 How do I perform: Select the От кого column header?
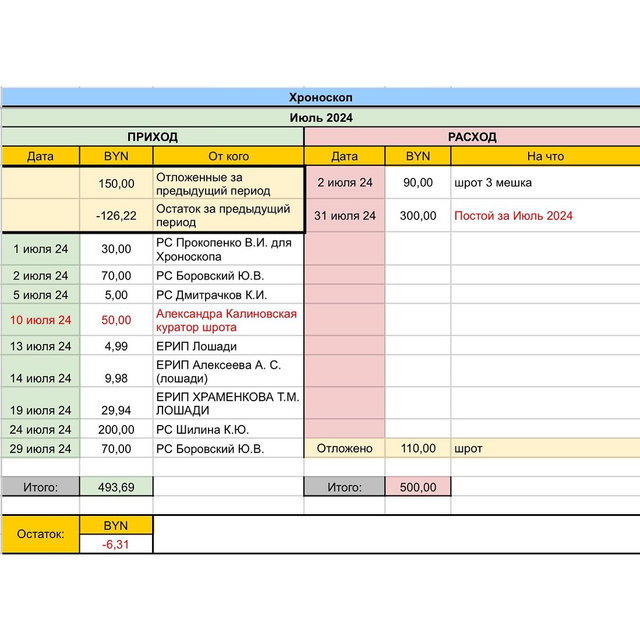pos(228,156)
